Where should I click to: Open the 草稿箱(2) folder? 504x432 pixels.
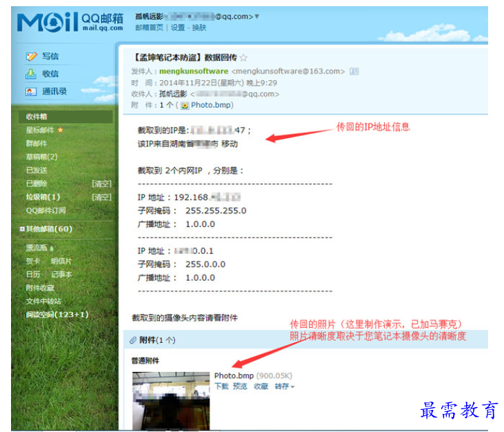(x=42, y=157)
